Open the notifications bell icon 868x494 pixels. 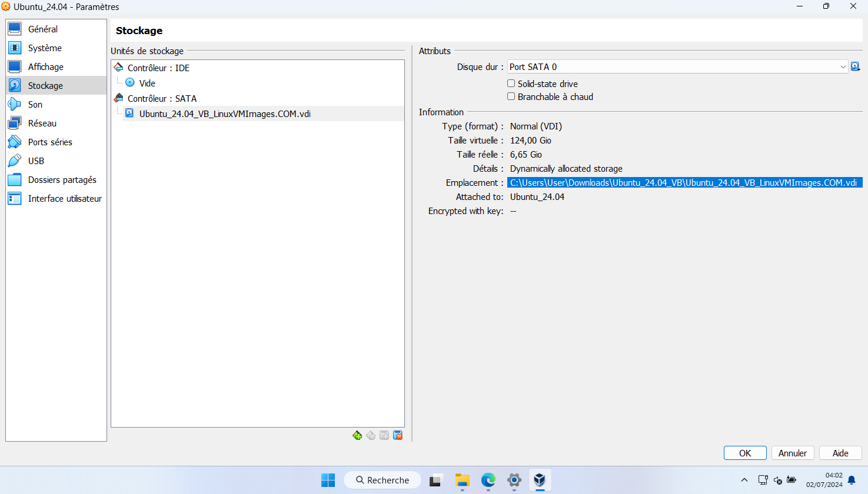tap(852, 480)
